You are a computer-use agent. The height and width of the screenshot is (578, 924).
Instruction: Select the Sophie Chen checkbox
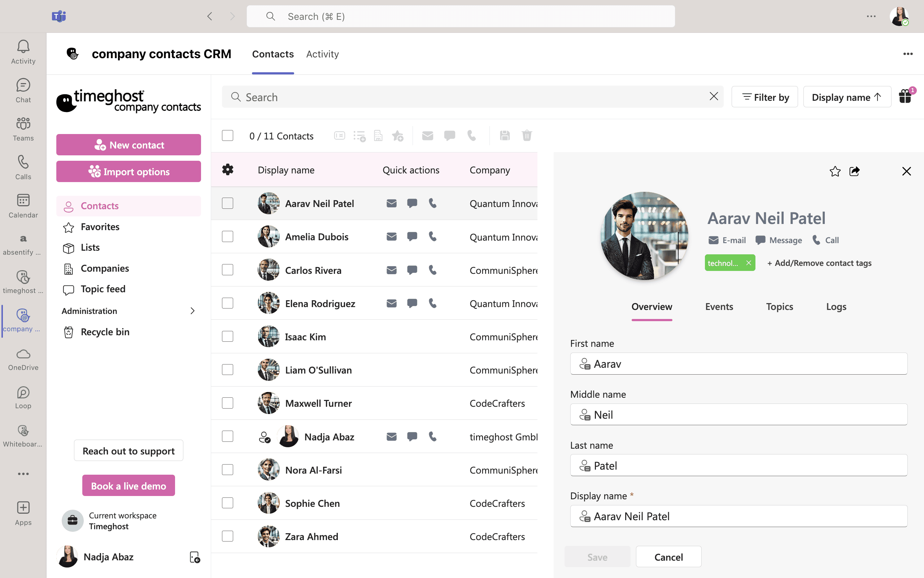[x=227, y=503]
